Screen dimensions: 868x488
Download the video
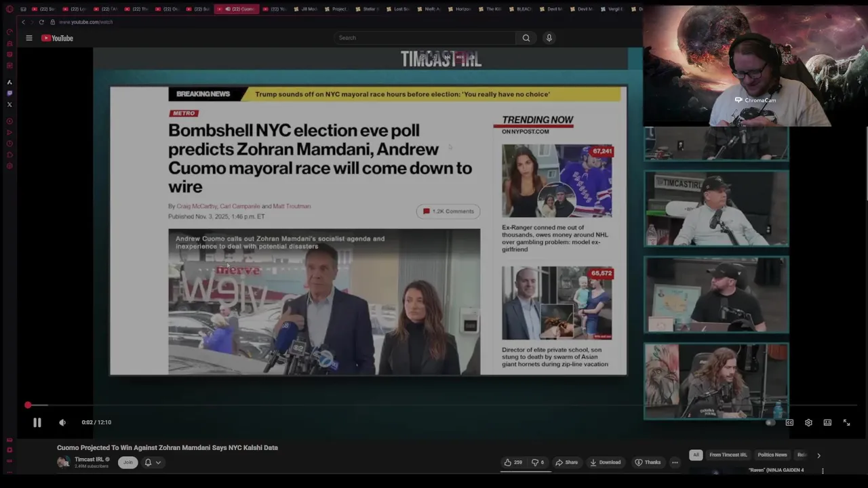coord(606,462)
